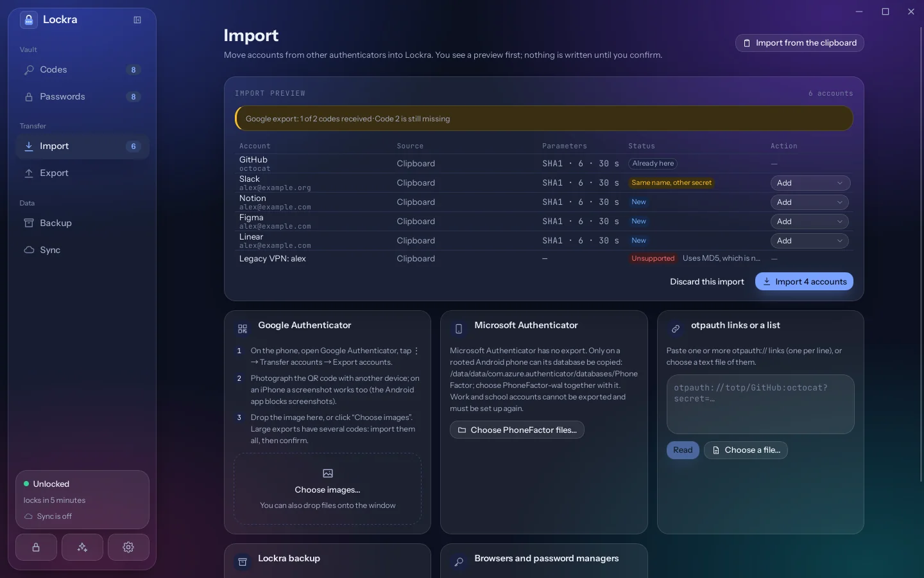This screenshot has height=578, width=924.
Task: Open the Sync page from the sidebar
Action: [82, 250]
